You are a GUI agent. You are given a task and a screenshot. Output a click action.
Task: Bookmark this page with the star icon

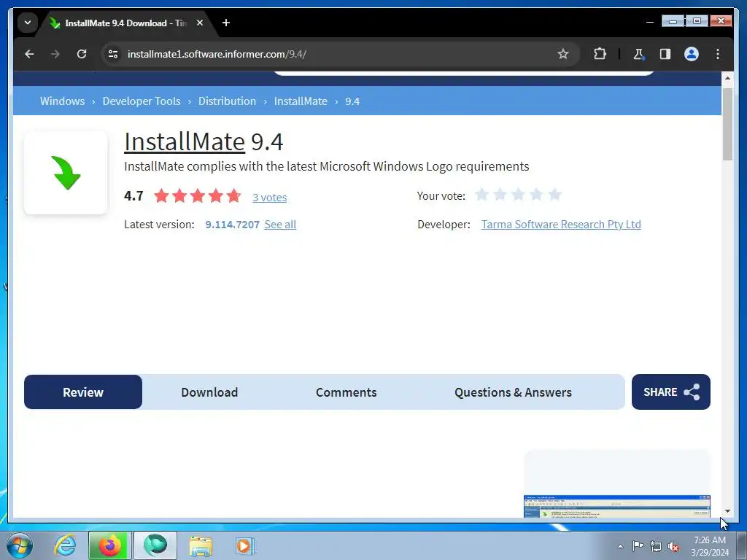pyautogui.click(x=563, y=54)
